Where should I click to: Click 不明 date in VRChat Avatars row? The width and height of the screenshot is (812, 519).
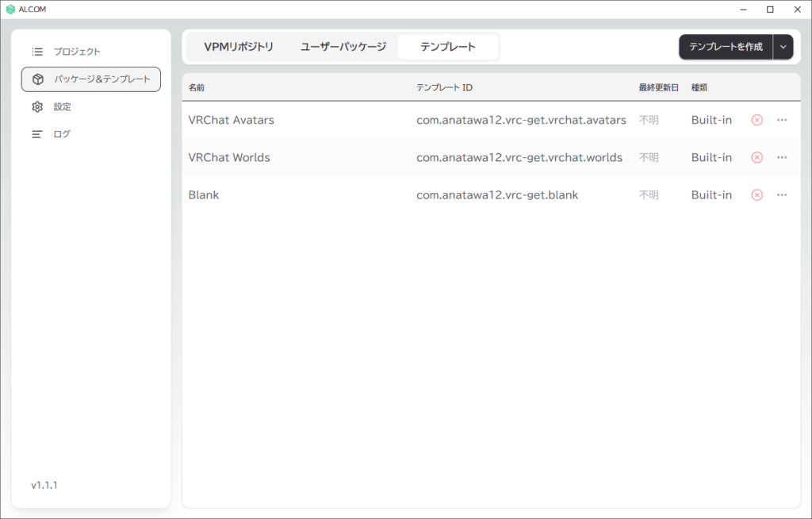click(x=649, y=121)
